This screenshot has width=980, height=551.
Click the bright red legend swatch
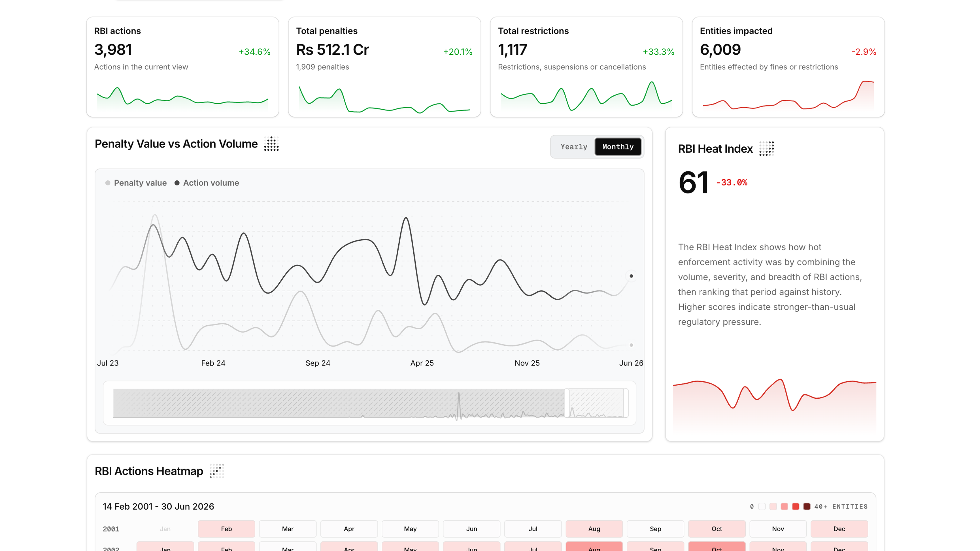(796, 507)
